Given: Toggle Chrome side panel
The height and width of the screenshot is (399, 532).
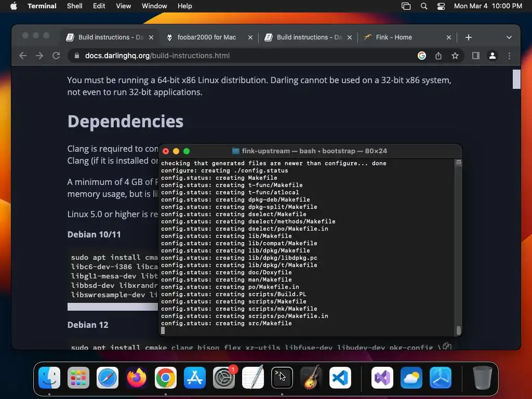Looking at the screenshot, I should point(476,56).
